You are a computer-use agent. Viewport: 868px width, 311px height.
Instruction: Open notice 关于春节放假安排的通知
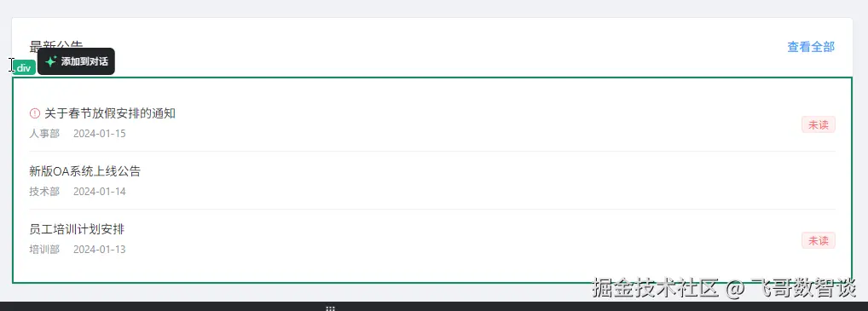110,113
